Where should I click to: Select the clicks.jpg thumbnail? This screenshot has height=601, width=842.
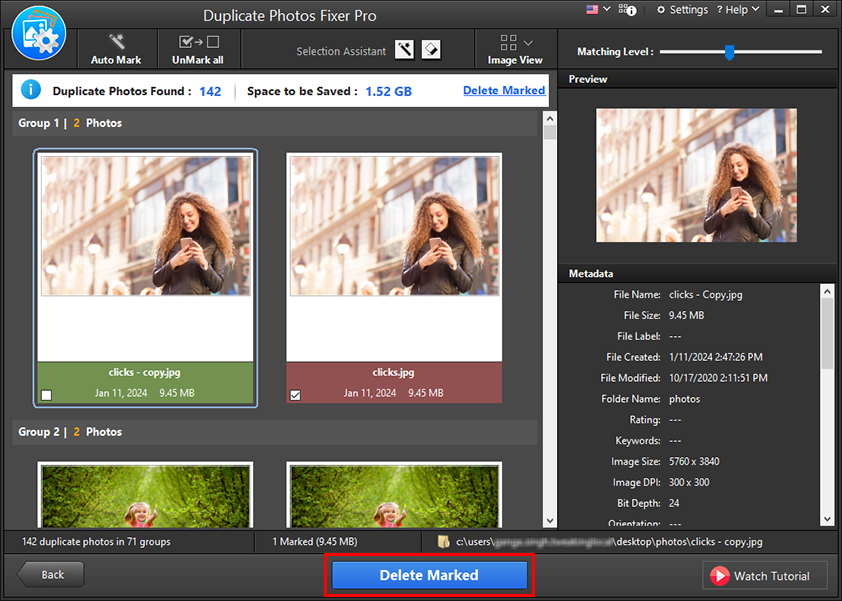pyautogui.click(x=395, y=226)
